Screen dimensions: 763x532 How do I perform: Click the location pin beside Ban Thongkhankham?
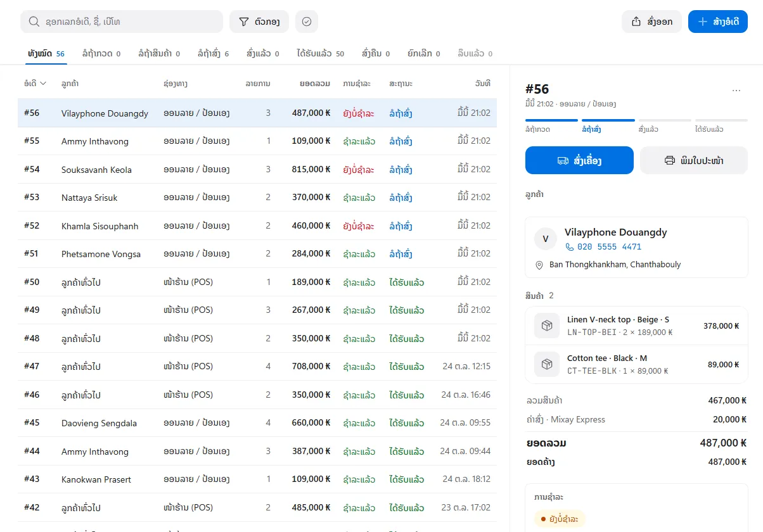(539, 265)
